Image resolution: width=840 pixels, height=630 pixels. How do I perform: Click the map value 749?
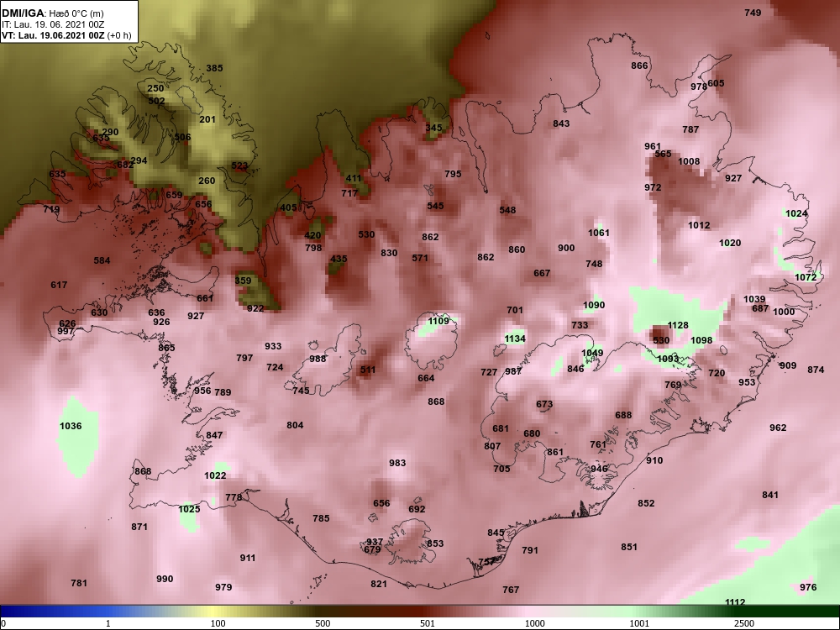[753, 13]
